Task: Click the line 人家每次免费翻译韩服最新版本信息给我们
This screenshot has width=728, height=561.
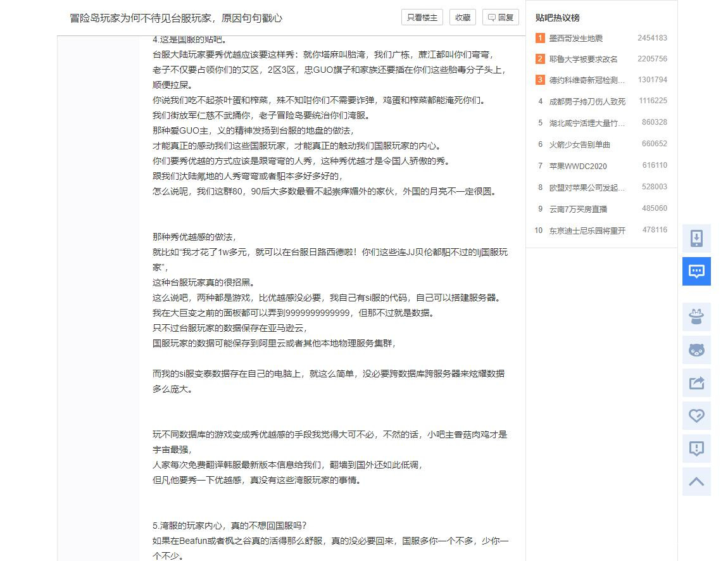Action: [x=287, y=465]
